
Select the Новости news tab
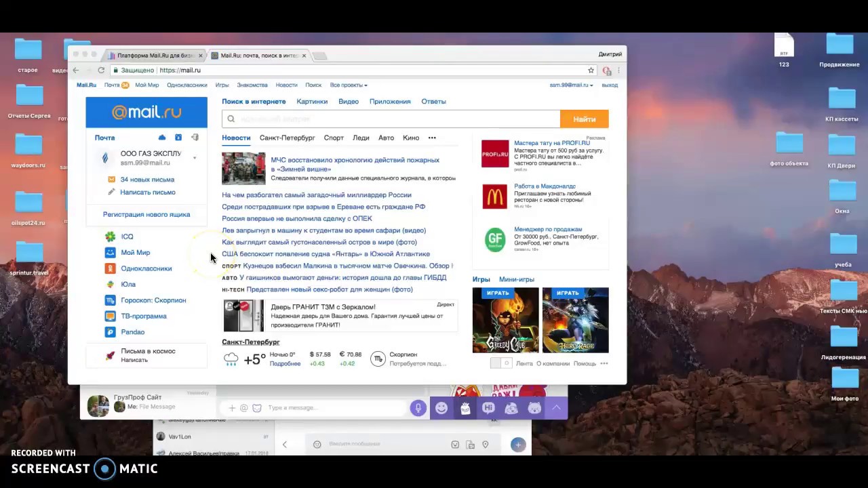[236, 138]
